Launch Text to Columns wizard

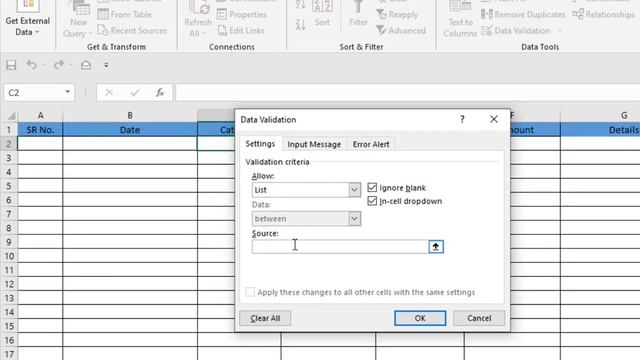(x=460, y=20)
